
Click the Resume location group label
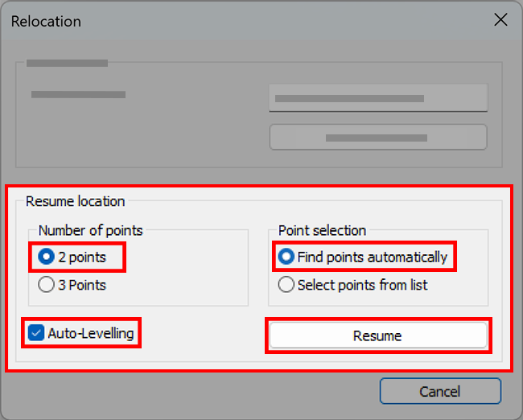click(x=76, y=201)
